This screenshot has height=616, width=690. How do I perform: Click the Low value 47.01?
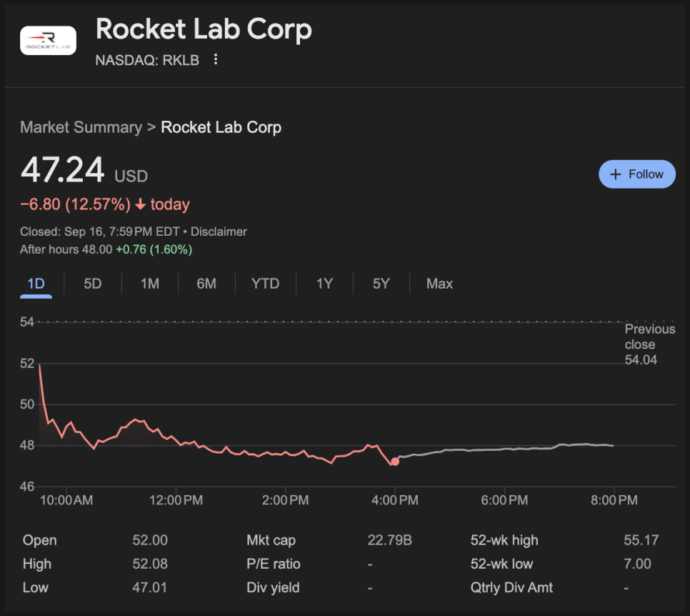[150, 588]
